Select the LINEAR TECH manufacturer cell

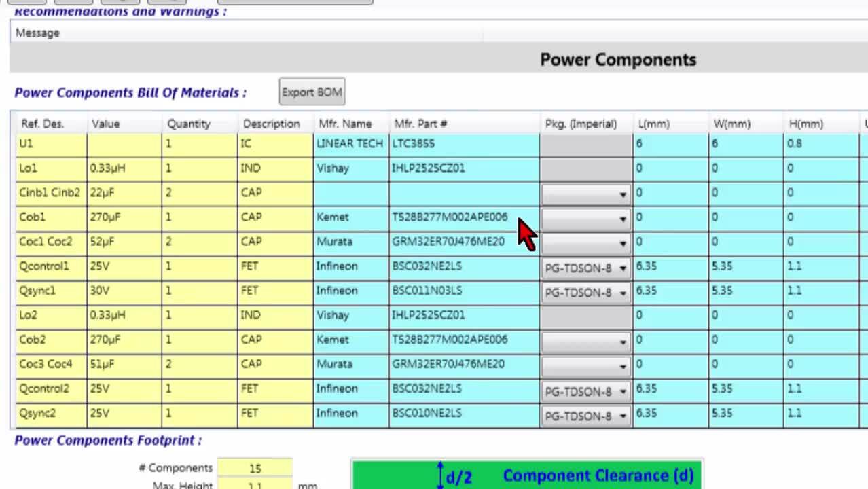(x=350, y=144)
